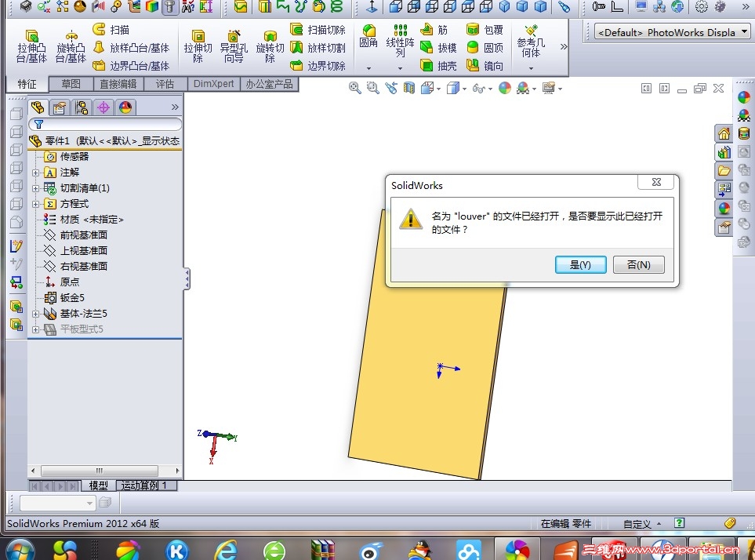Click the 镜向 mirror tool

[x=485, y=65]
